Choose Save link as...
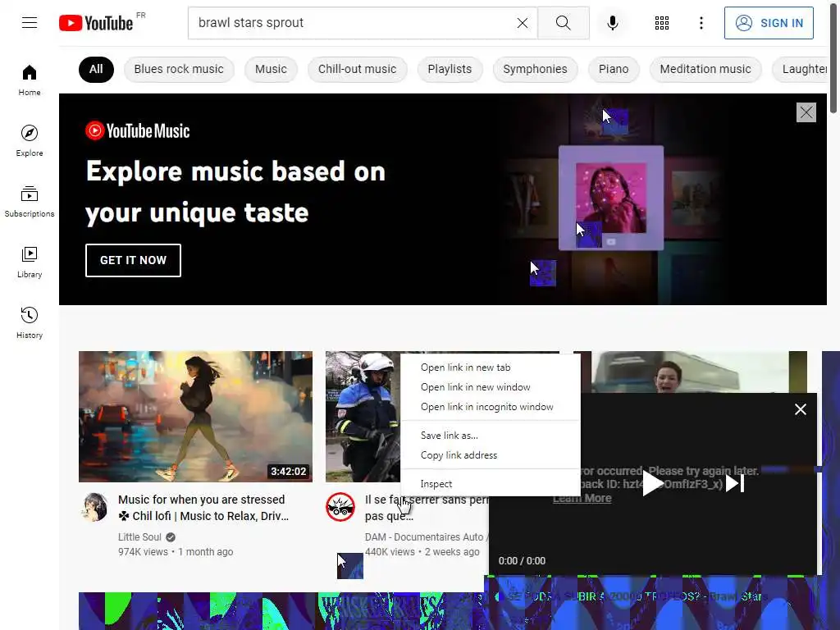 point(449,436)
